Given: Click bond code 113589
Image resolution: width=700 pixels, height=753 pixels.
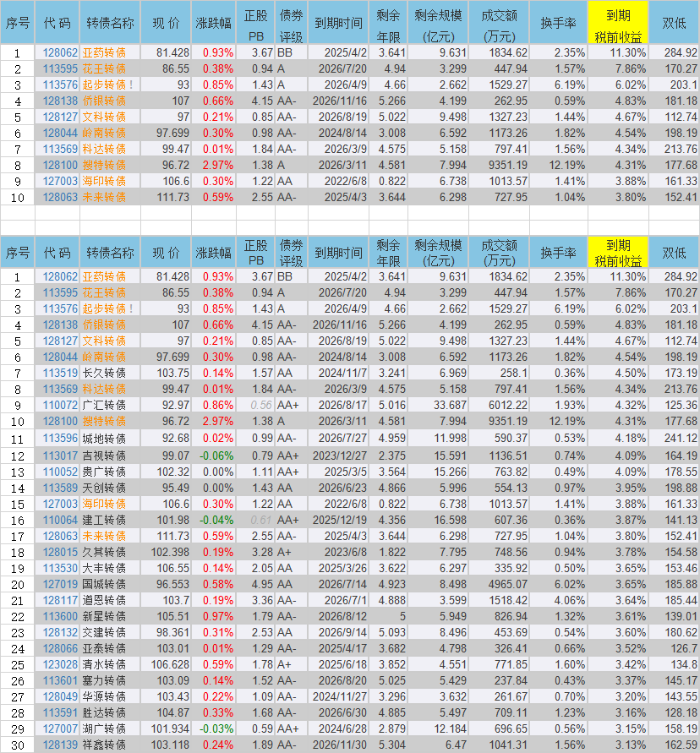Looking at the screenshot, I should pos(60,488).
